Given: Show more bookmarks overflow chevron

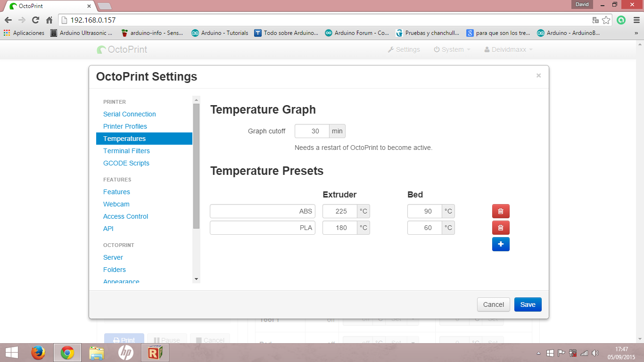Looking at the screenshot, I should pos(636,33).
